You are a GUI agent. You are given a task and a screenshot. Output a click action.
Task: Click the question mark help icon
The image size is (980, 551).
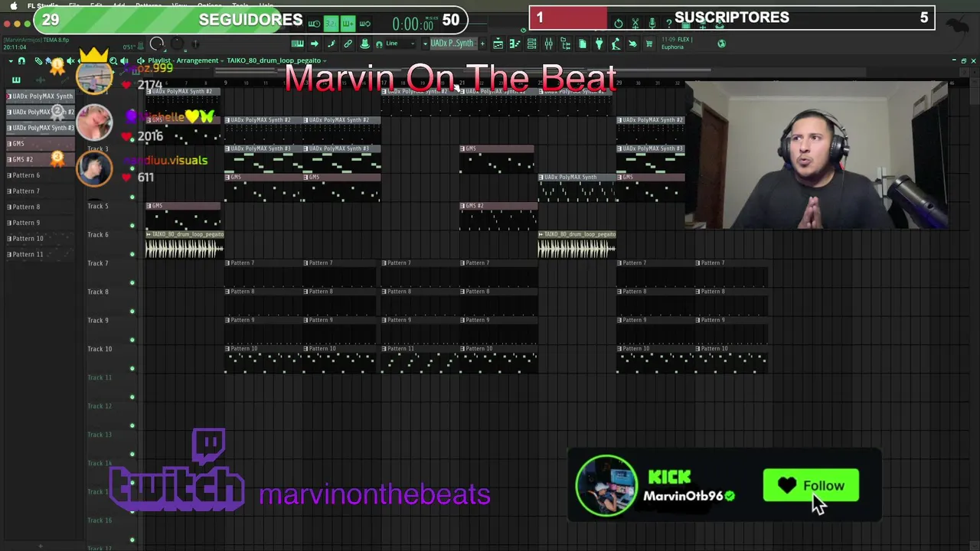(668, 24)
